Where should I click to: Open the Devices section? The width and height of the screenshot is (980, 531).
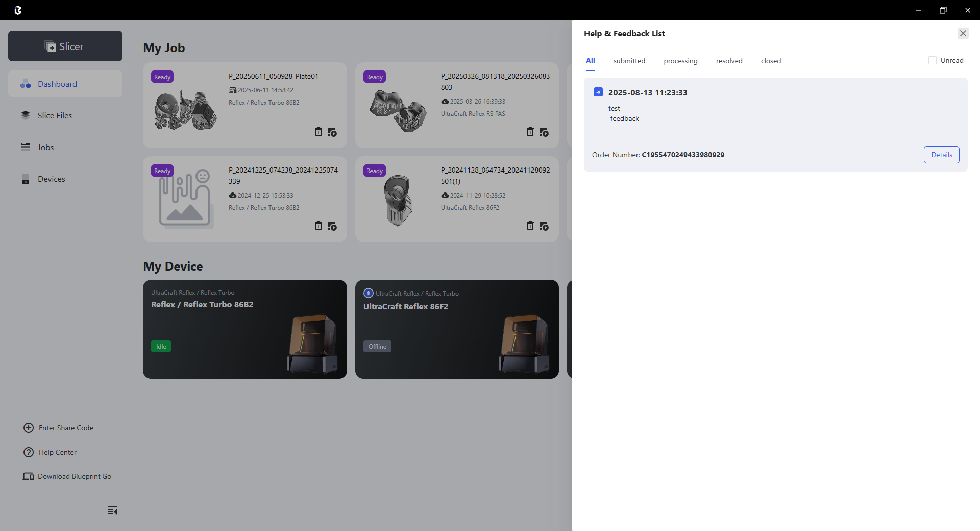(x=51, y=179)
